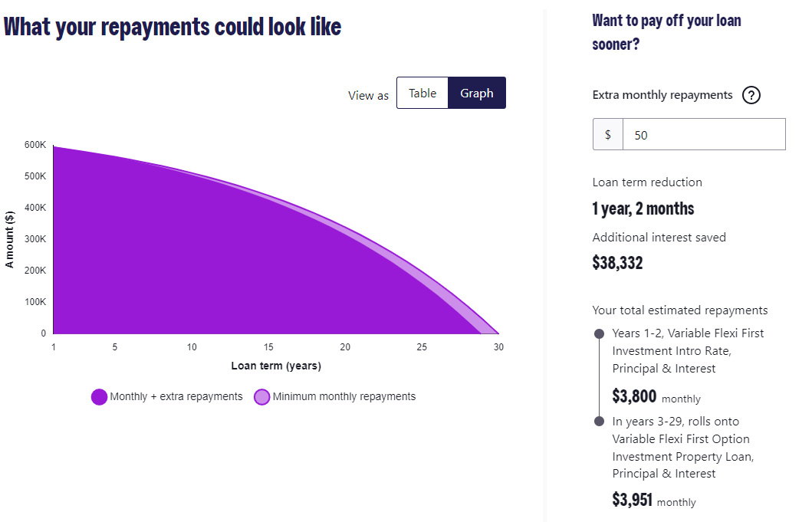The height and width of the screenshot is (522, 812).
Task: Toggle the "Monthly + extra repayments" legend label
Action: click(176, 396)
